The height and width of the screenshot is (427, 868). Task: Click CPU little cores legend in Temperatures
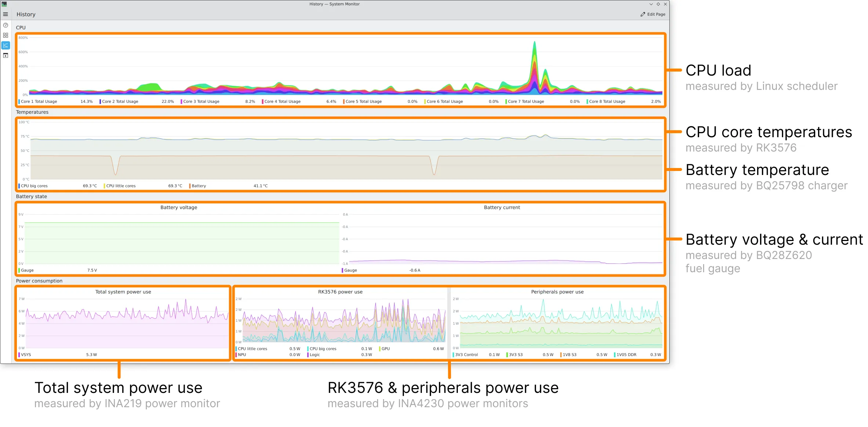[x=143, y=186]
